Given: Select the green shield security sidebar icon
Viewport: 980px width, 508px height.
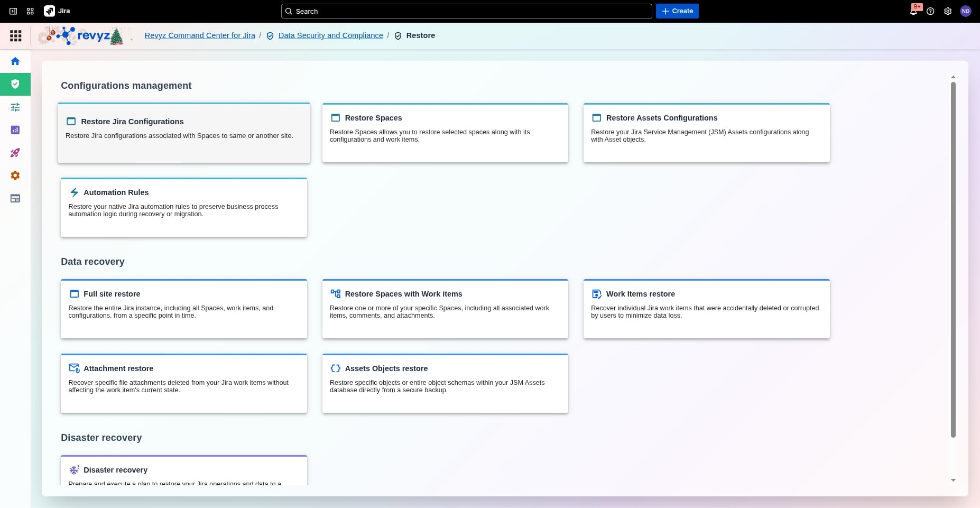Looking at the screenshot, I should [15, 84].
